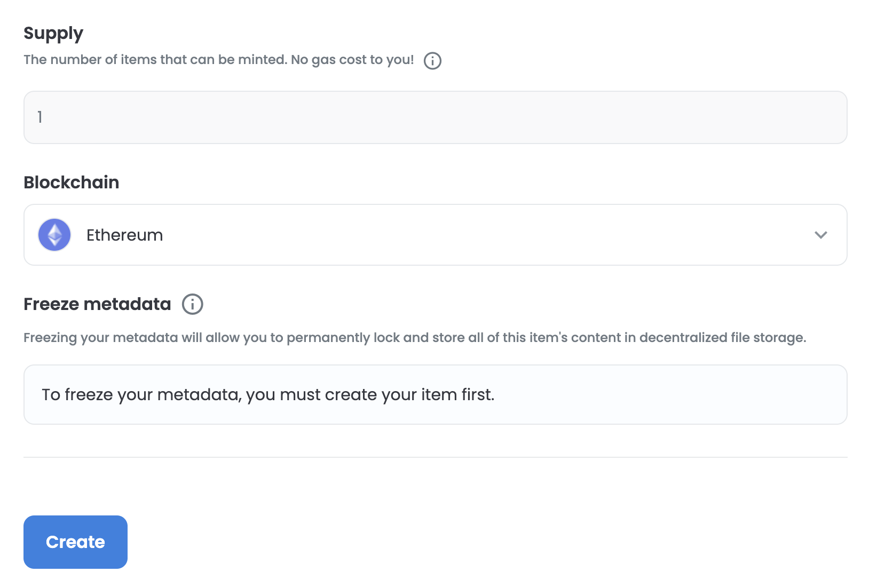Viewport: 869px width, 588px height.
Task: Select the Ethereum text in Blockchain field
Action: tap(124, 235)
